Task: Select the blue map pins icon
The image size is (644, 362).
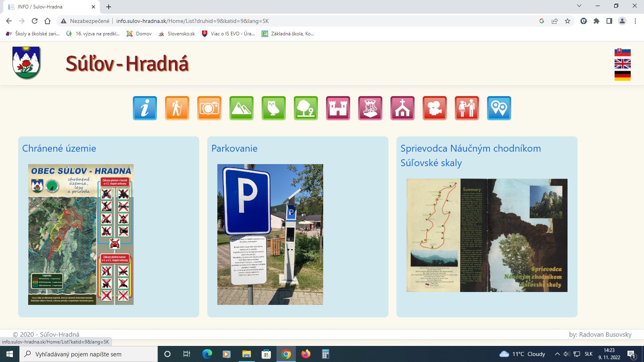Action: pyautogui.click(x=499, y=108)
